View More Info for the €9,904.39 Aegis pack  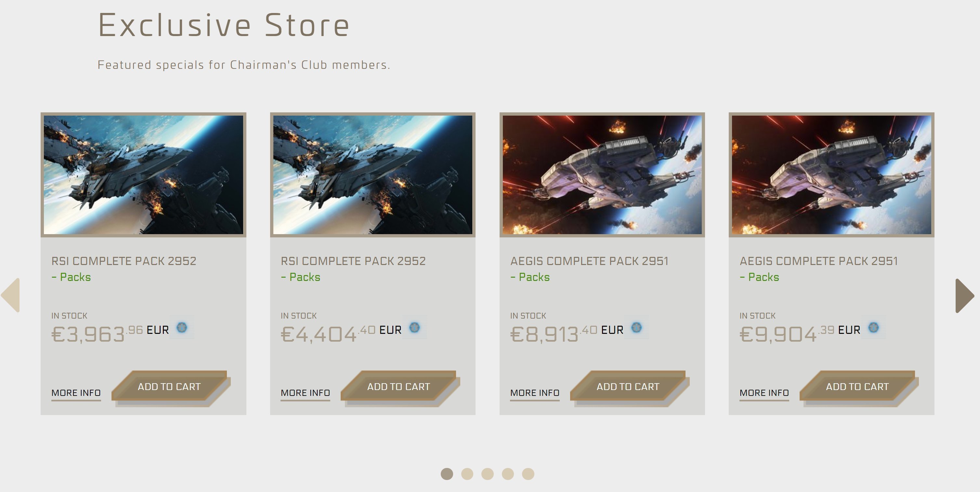pos(764,393)
